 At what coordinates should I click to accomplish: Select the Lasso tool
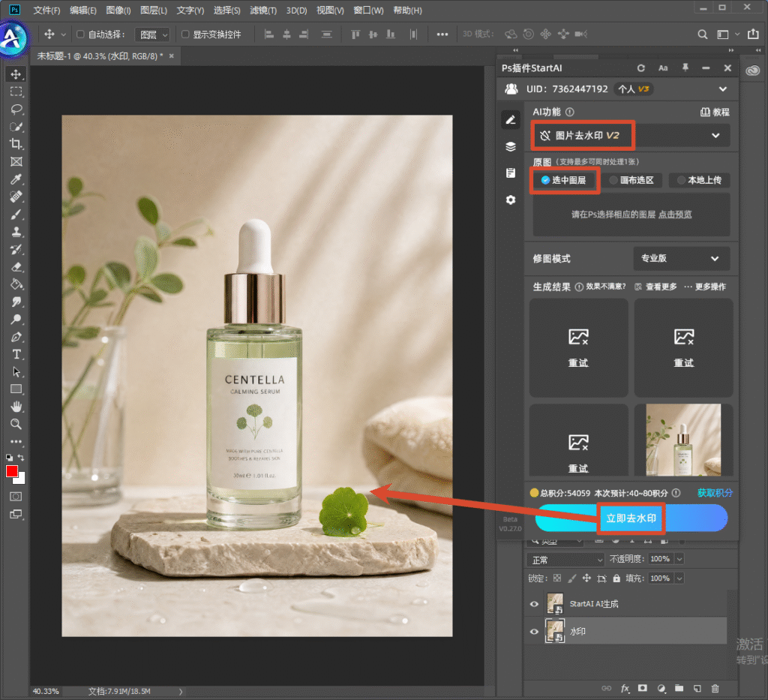tap(16, 110)
